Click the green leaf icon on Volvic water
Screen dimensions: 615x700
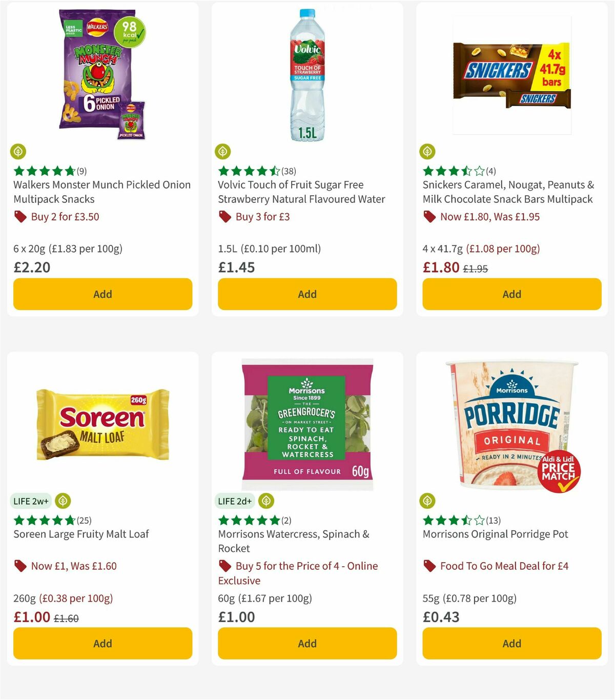(x=223, y=151)
